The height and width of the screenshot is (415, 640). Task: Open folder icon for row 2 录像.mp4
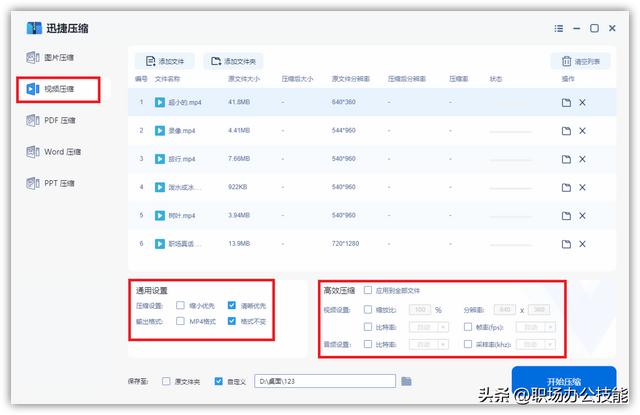[566, 131]
